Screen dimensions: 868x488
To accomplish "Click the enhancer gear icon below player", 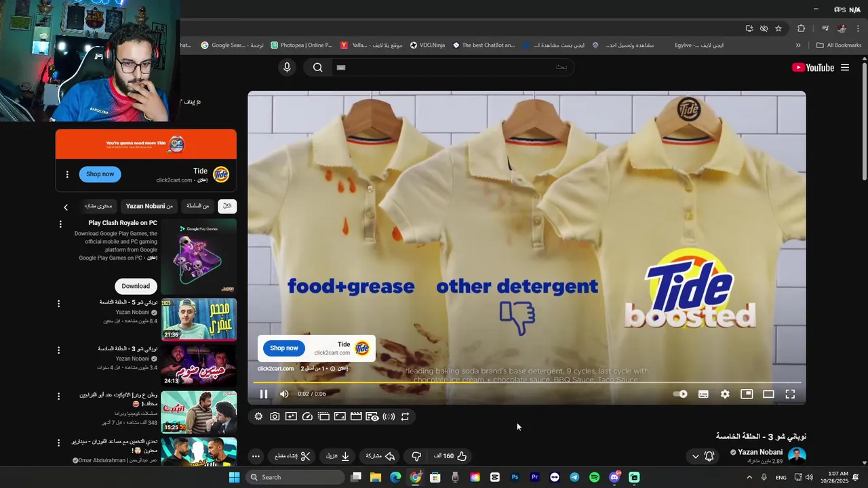I will coord(258,417).
